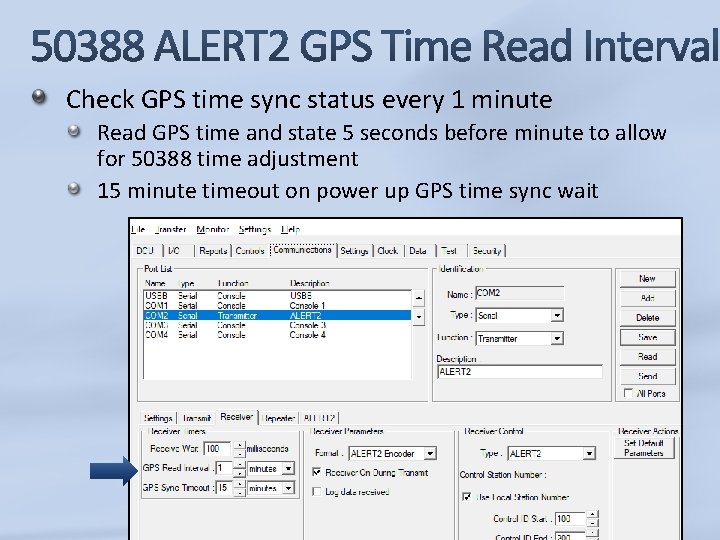
Task: Adjust the Receive Wait spinner arrows
Action: (239, 449)
